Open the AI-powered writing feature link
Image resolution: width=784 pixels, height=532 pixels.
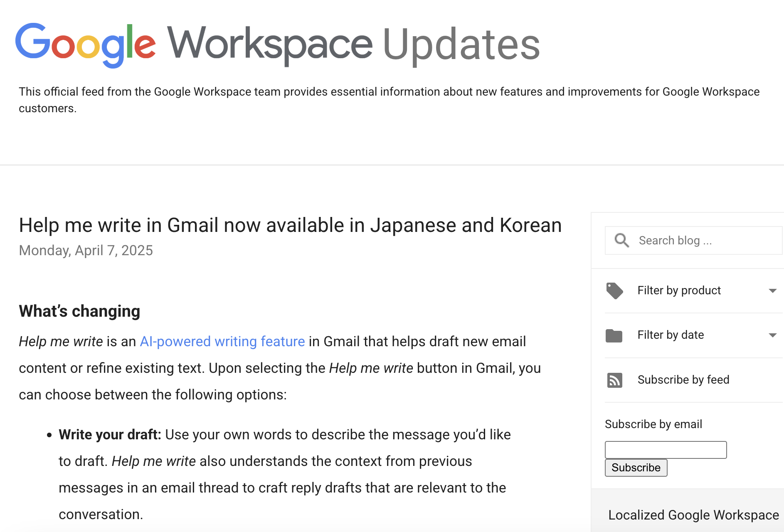222,341
